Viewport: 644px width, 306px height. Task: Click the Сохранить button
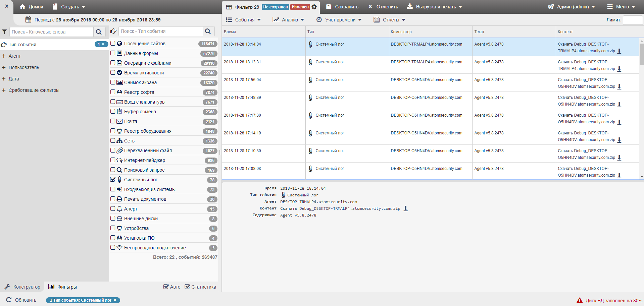[342, 7]
